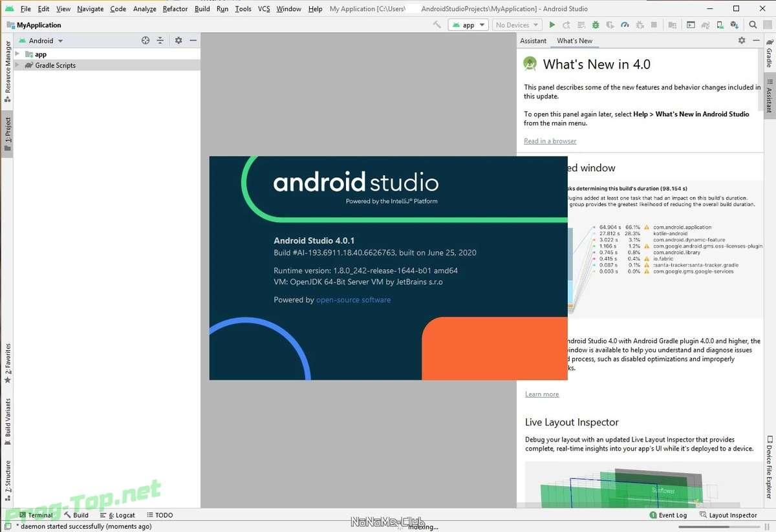The image size is (776, 532).
Task: Open the app run configuration dropdown
Action: point(468,25)
